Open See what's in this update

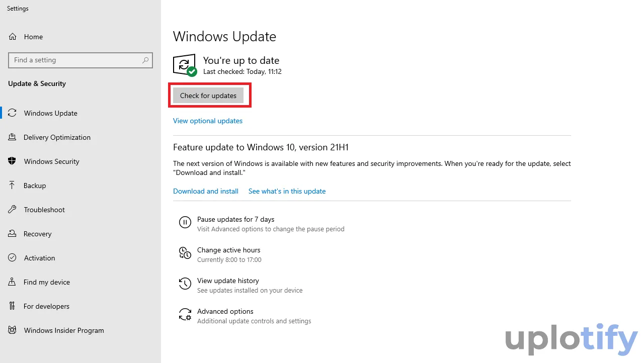(287, 191)
